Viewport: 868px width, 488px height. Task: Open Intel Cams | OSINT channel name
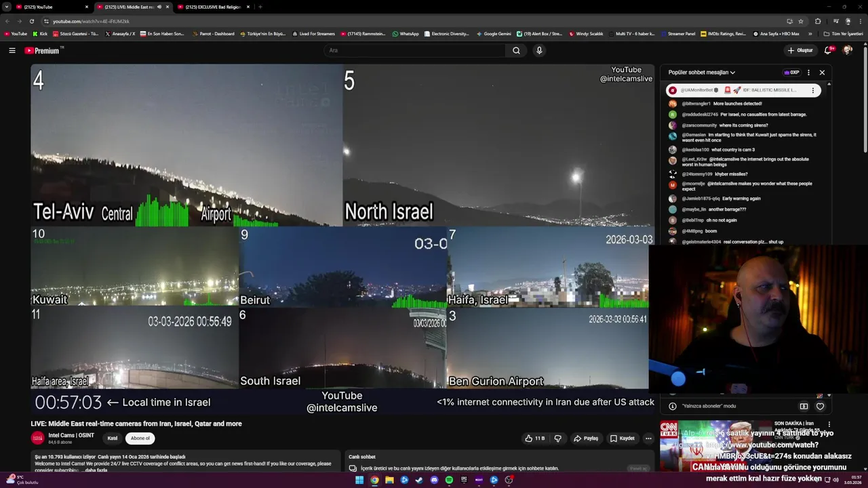pos(71,435)
